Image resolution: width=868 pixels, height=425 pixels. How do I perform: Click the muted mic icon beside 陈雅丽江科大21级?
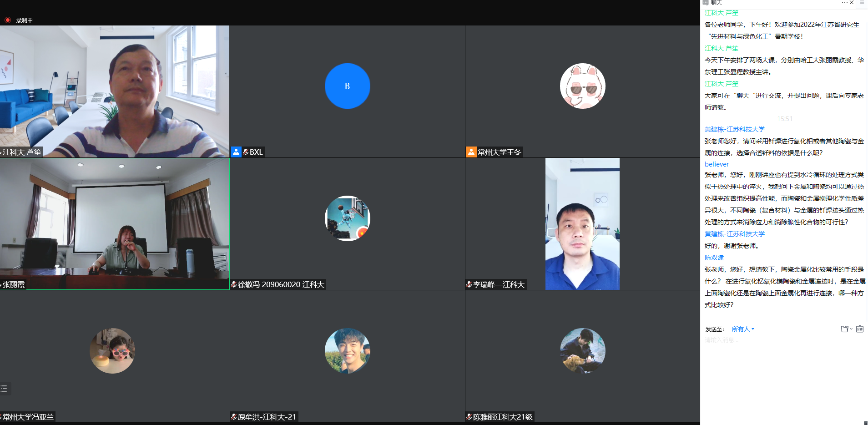[469, 417]
